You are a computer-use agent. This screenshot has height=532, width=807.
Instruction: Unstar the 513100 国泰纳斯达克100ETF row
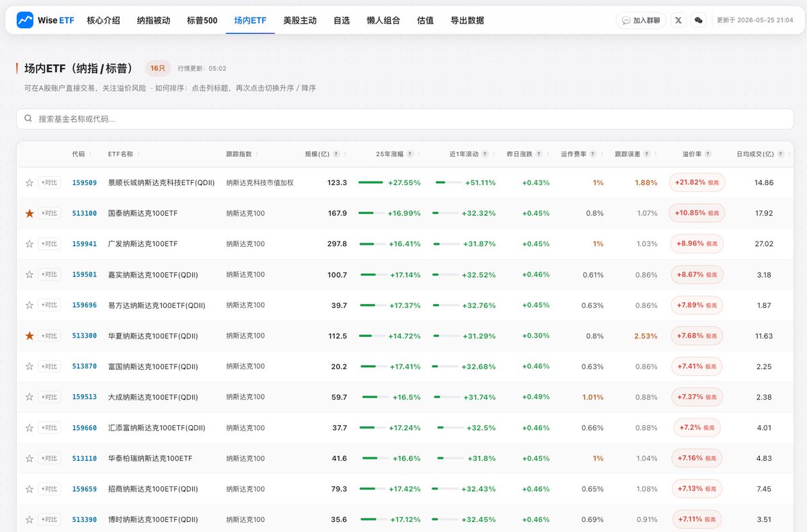point(29,213)
